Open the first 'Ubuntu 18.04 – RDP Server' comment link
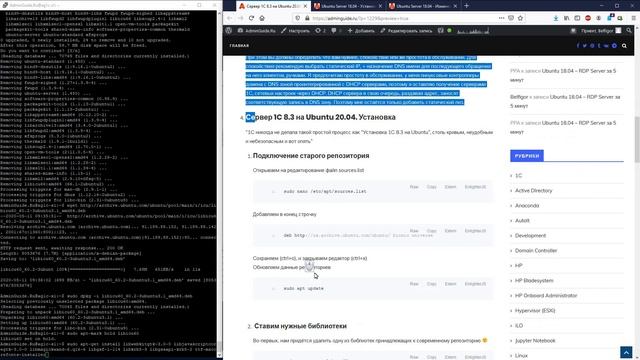 click(x=563, y=76)
